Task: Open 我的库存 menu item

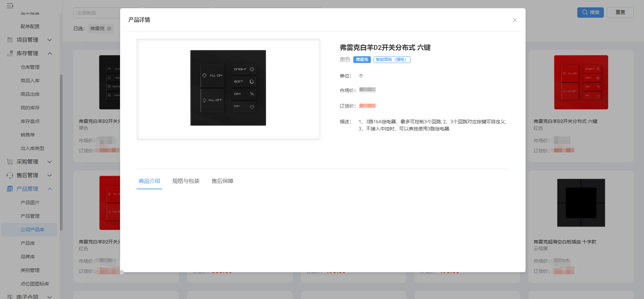Action: pos(30,108)
